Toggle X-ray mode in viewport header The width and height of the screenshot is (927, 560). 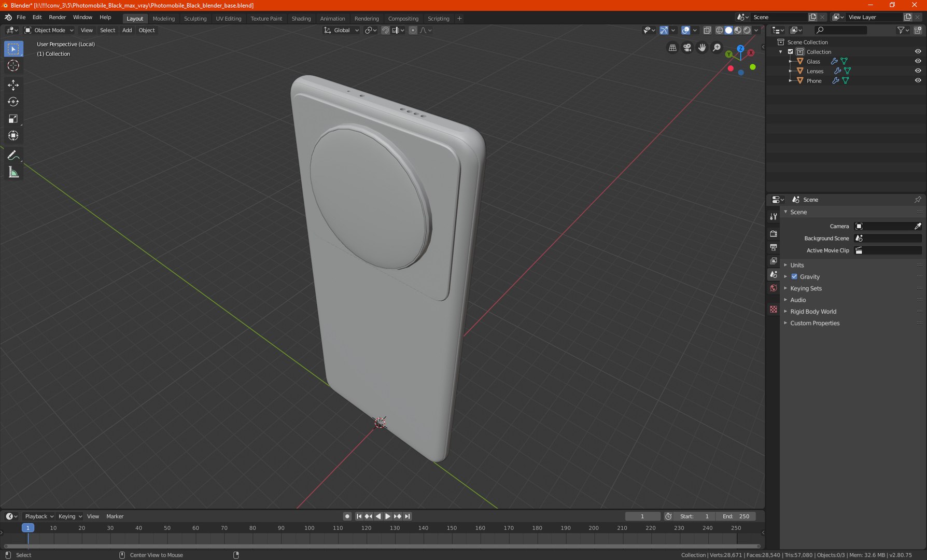click(x=707, y=30)
